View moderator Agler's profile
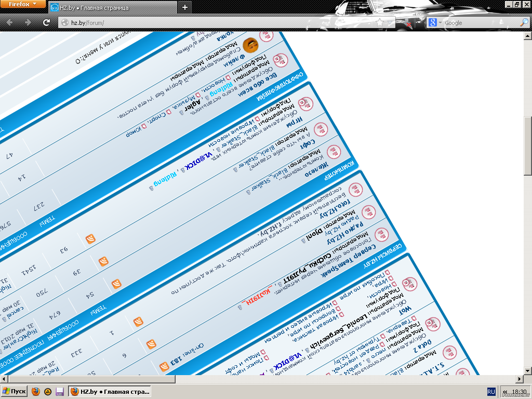Image resolution: width=532 pixels, height=399 pixels. (193, 106)
